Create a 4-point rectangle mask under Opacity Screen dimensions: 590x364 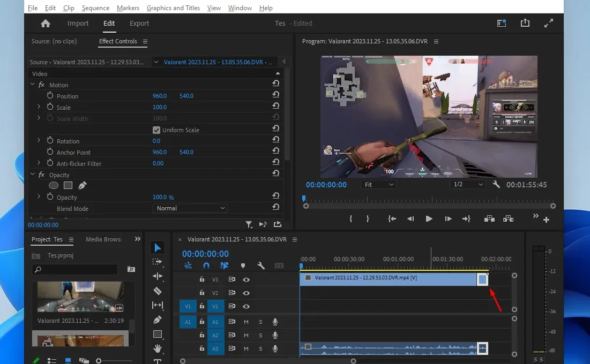68,185
